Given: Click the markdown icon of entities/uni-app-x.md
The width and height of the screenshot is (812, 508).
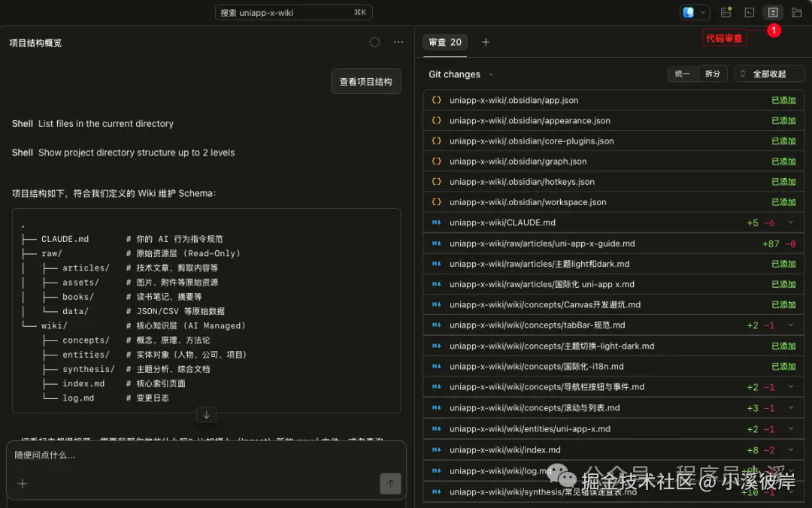Looking at the screenshot, I should [437, 429].
